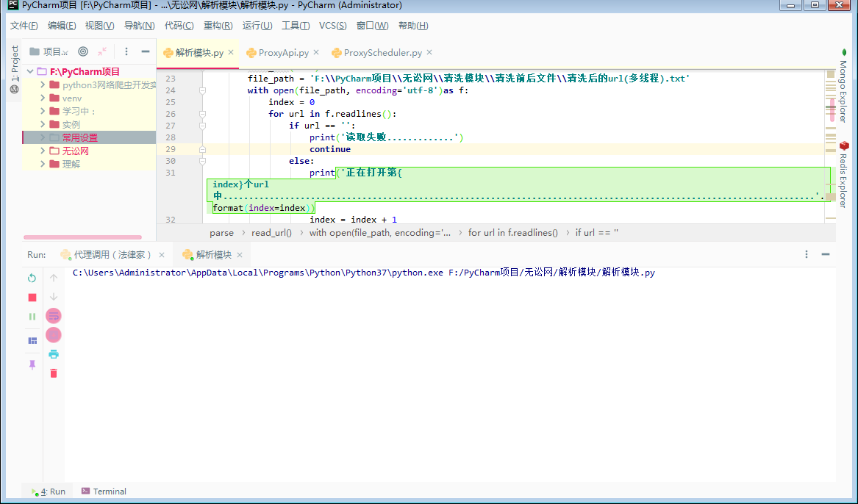Stop the running process with the red square
858x504 pixels.
point(32,298)
